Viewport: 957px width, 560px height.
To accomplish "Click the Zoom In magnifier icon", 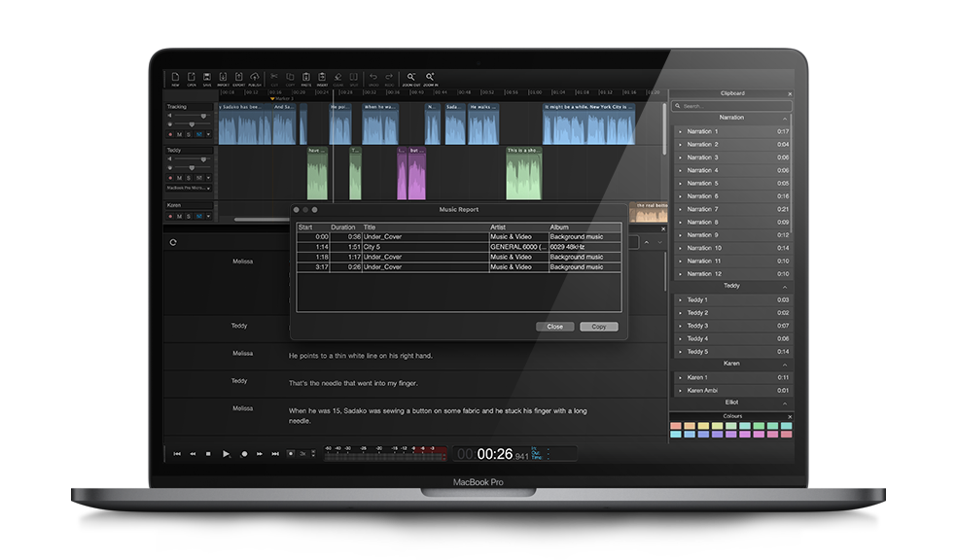I will click(x=430, y=78).
